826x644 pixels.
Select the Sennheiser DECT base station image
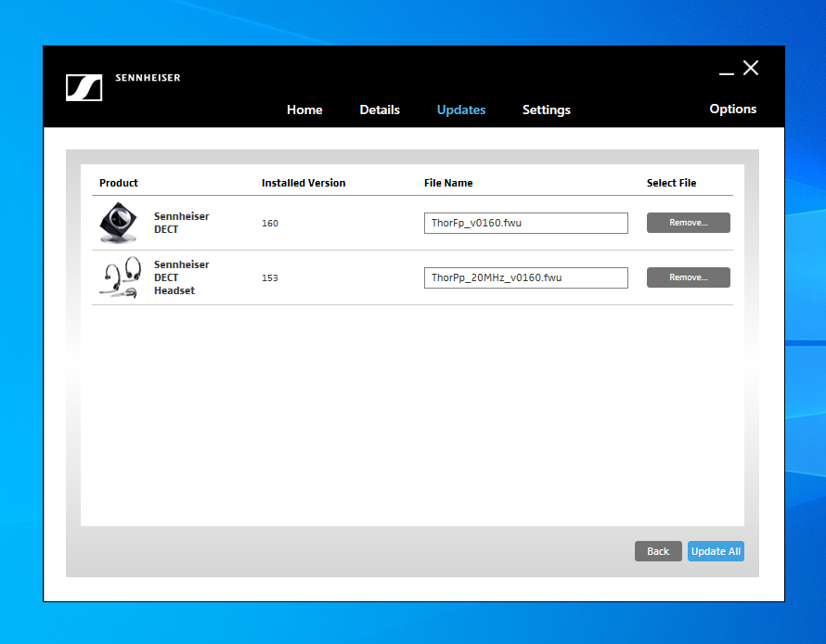coord(118,223)
